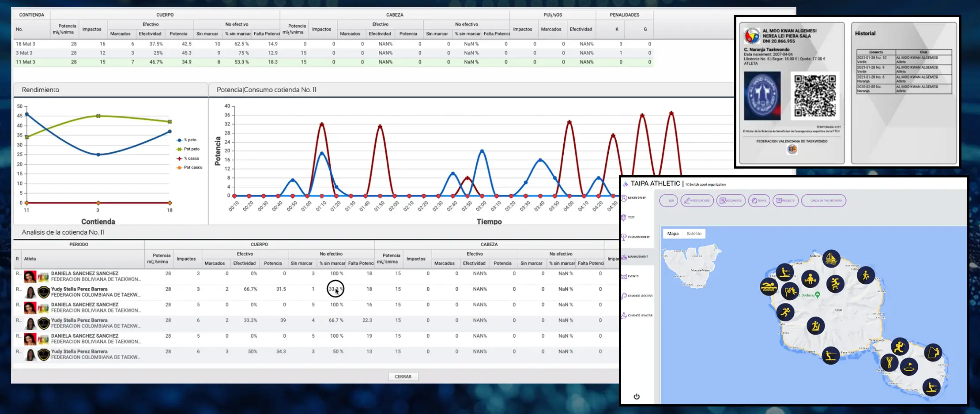The image size is (980, 414).
Task: Select the highlighted row 11 Mat 3
Action: click(x=333, y=62)
